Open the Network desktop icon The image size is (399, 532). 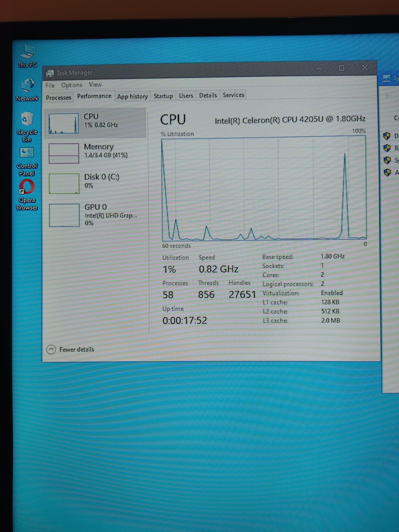pyautogui.click(x=27, y=90)
